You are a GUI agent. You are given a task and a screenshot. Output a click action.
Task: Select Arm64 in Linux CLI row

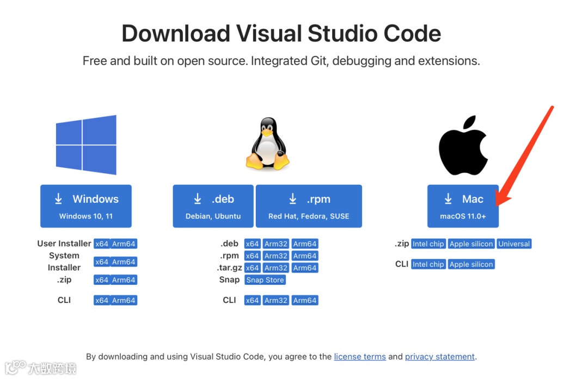tap(305, 300)
